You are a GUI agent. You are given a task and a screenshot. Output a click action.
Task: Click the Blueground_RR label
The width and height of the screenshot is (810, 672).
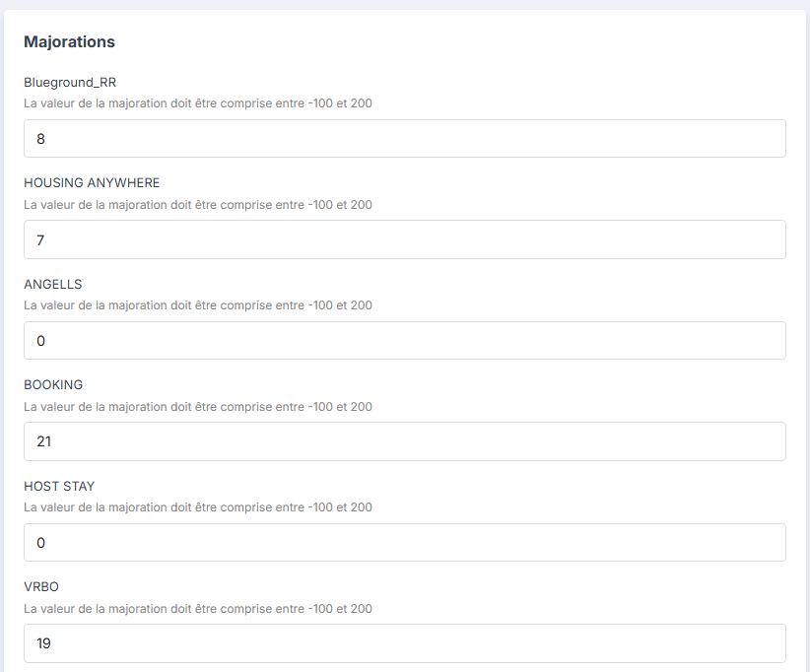[x=70, y=82]
